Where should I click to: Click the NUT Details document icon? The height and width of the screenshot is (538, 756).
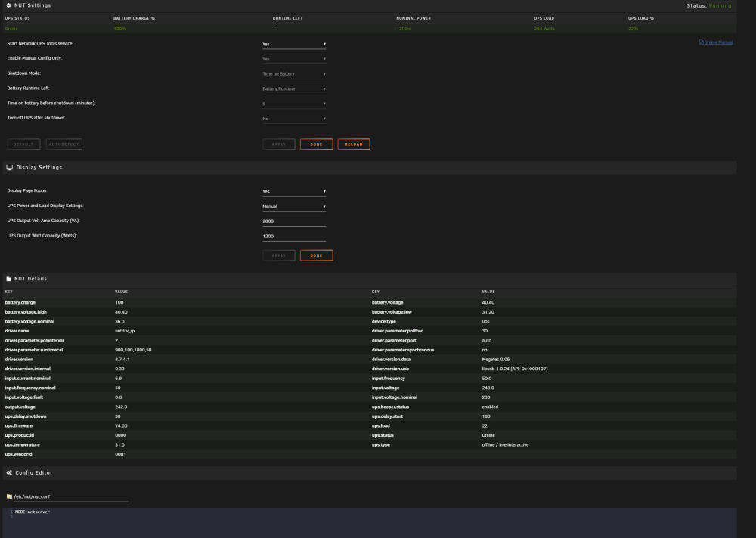pos(8,279)
